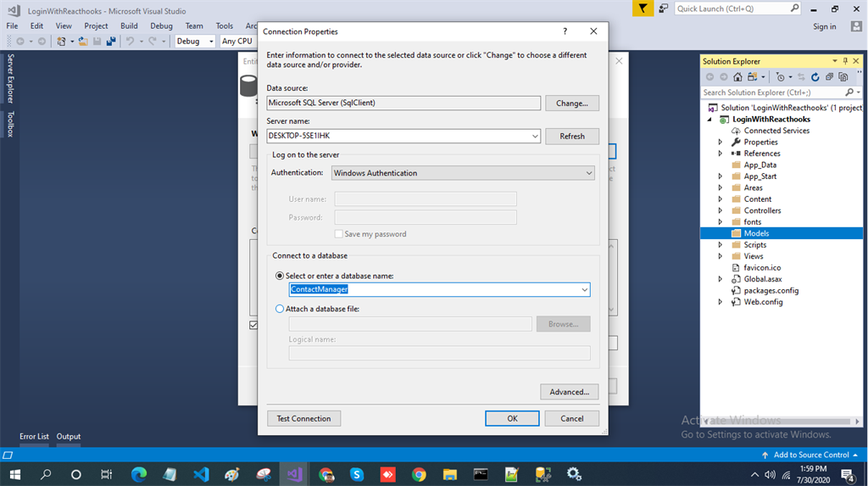
Task: Click the volume speaker tray icon
Action: tap(770, 474)
